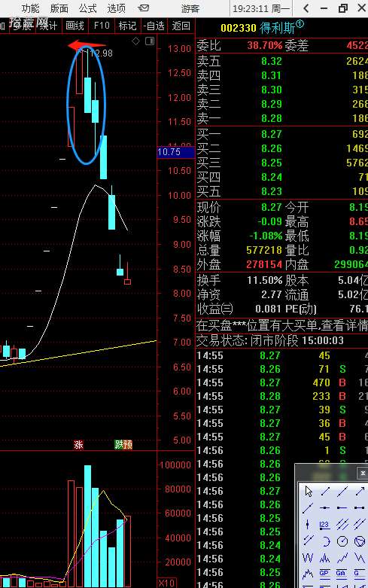This screenshot has width=368, height=588.
Task: Open the 功能 menu
Action: [x=31, y=8]
